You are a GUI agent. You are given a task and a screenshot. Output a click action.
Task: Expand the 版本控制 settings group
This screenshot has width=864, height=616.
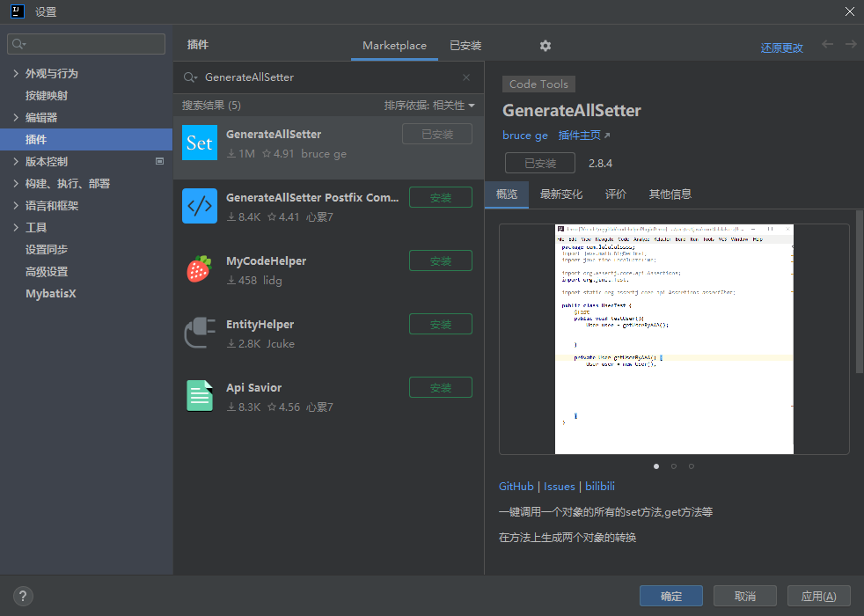click(x=16, y=161)
